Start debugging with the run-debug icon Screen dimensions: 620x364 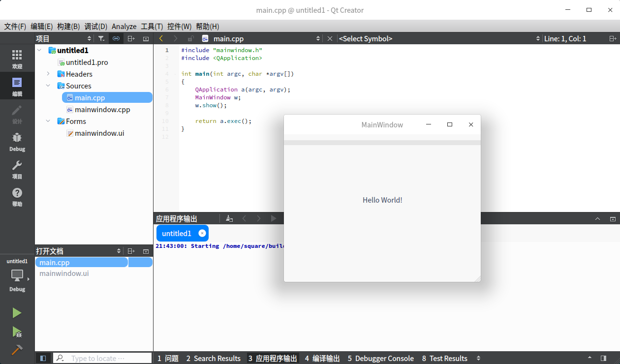coord(17,333)
